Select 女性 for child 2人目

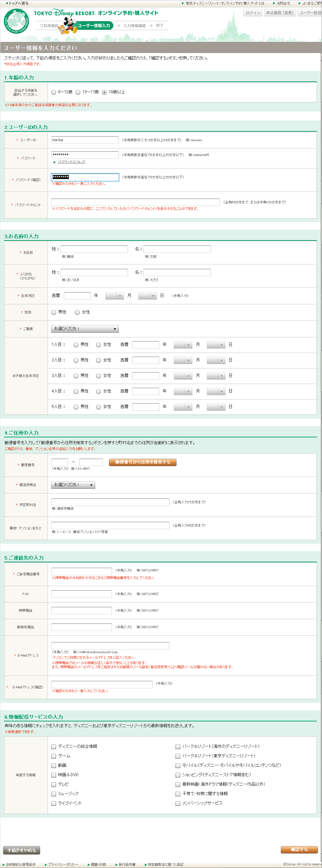[x=99, y=360]
